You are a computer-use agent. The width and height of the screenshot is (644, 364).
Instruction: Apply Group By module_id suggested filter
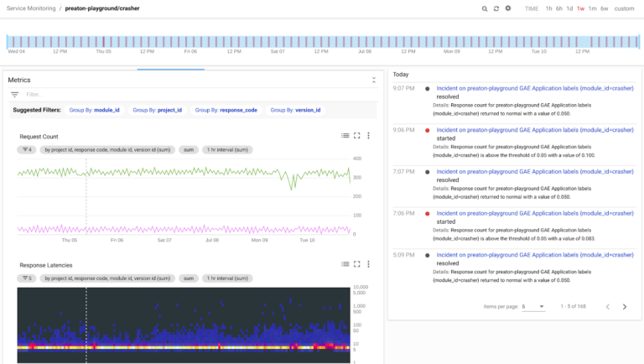click(94, 110)
